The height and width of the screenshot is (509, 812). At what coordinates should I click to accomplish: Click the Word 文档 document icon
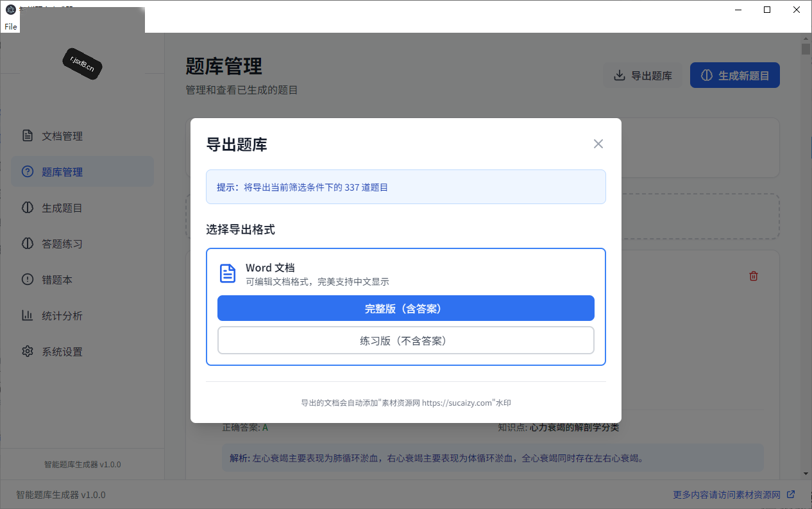(228, 273)
